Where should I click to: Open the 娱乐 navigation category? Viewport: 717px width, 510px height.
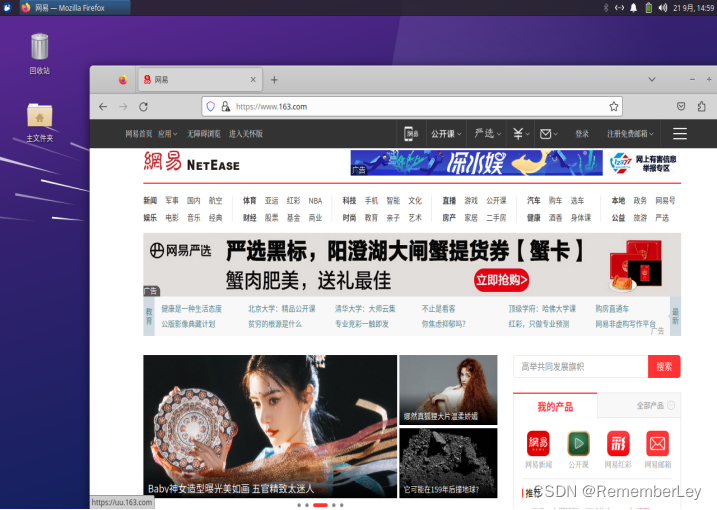150,218
